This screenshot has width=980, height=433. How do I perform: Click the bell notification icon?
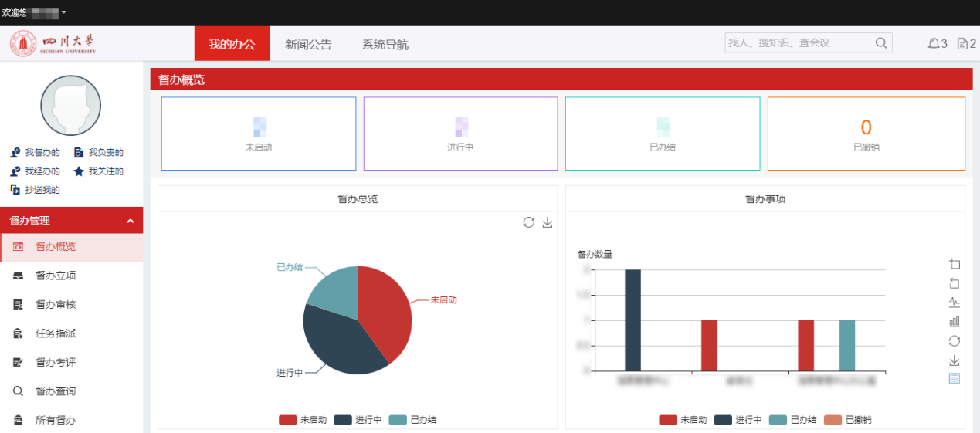pos(933,44)
